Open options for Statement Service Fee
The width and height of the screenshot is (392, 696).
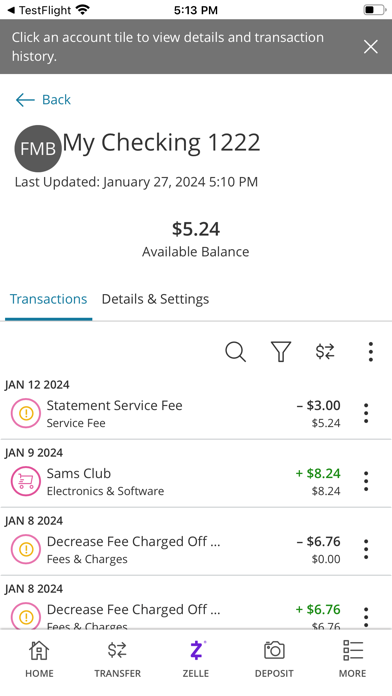coord(366,413)
